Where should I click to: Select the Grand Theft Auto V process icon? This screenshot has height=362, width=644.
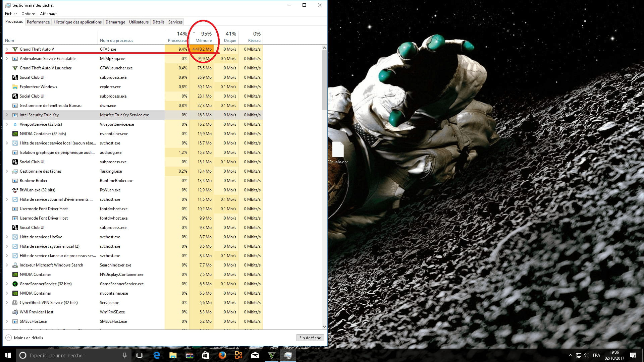click(15, 49)
